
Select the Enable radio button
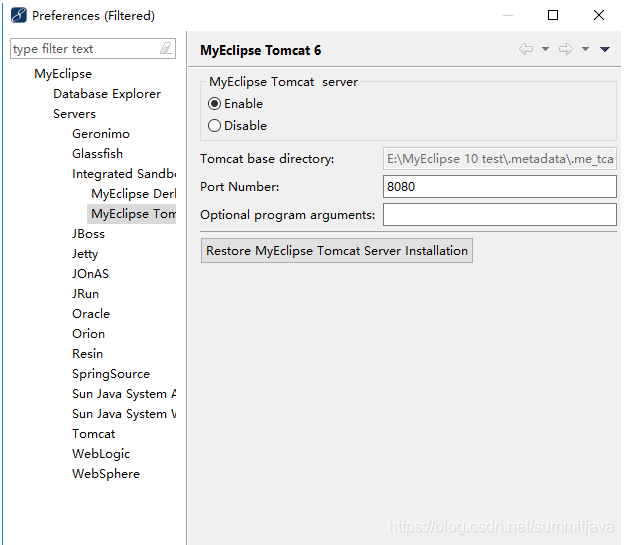point(214,104)
